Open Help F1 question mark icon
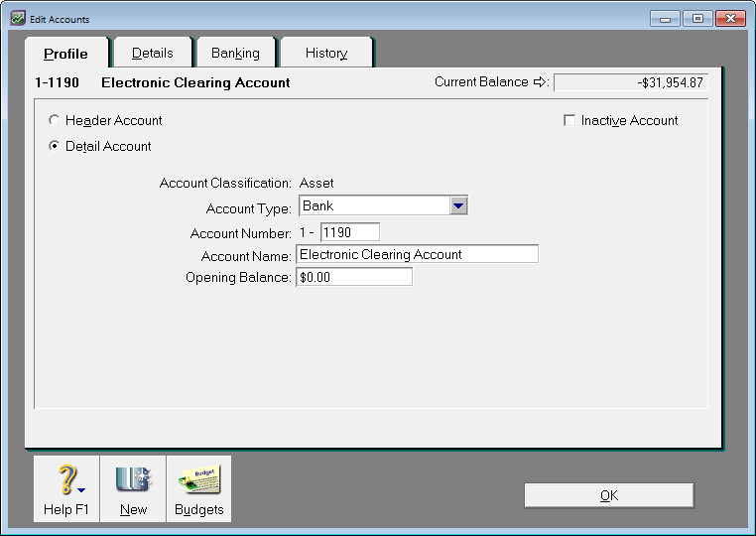This screenshot has width=756, height=536. 64,480
